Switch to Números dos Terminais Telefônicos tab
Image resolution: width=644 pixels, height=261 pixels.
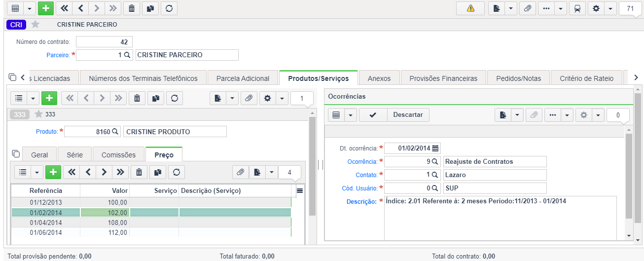tap(143, 78)
